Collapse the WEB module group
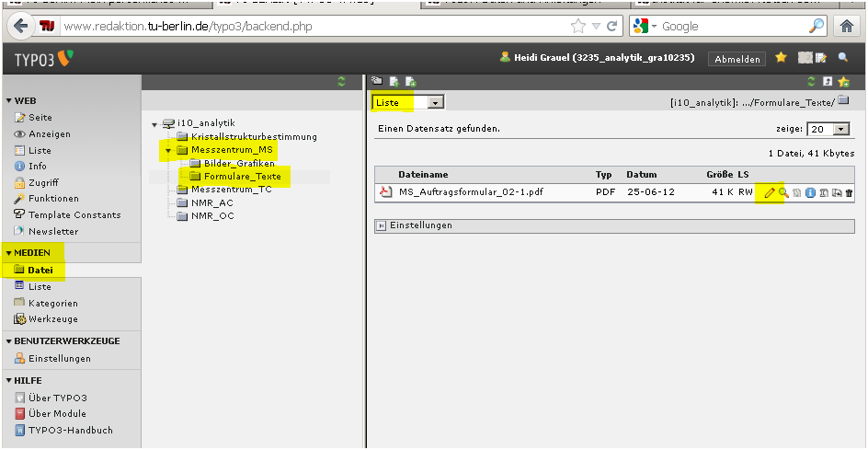This screenshot has height=450, width=868. [x=9, y=101]
